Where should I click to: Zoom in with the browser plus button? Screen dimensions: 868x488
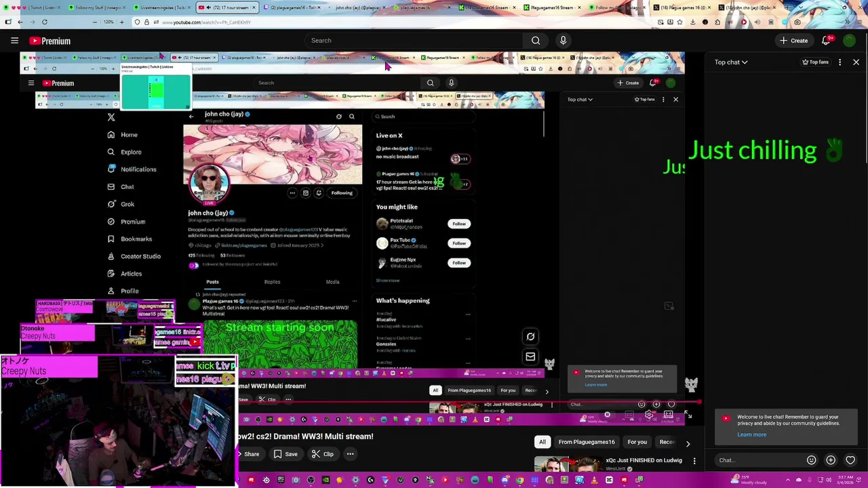(x=122, y=22)
